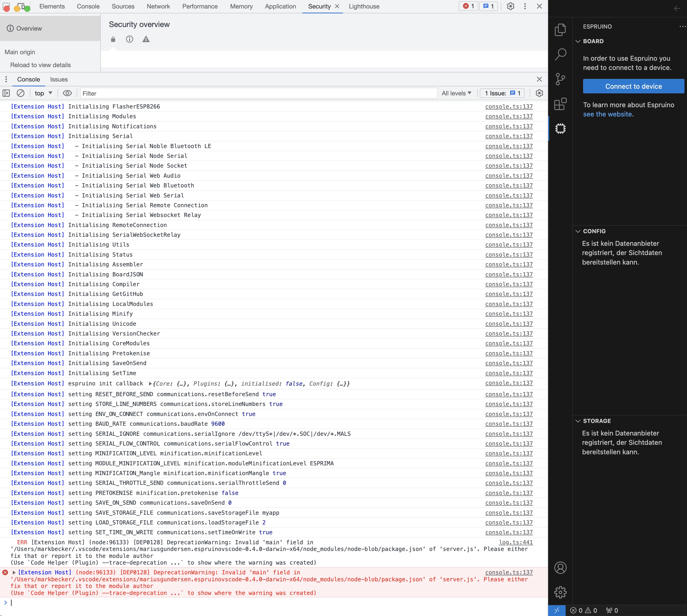Close the Security tab with its X
The height and width of the screenshot is (616, 687).
click(337, 6)
